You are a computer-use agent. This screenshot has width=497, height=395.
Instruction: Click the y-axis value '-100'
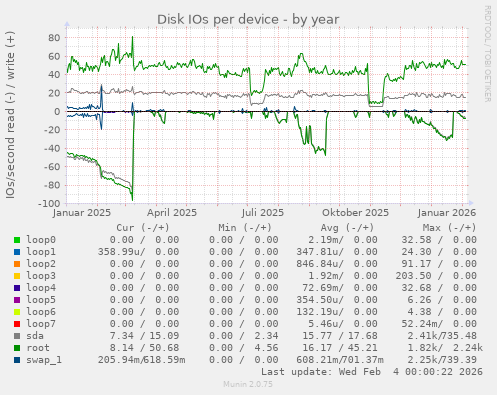[49, 203]
